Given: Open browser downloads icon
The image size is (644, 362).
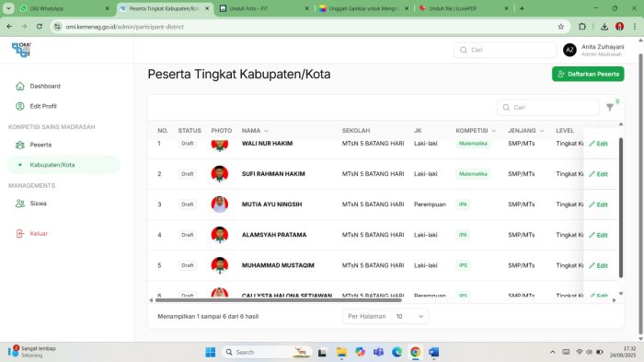Looking at the screenshot, I should point(604,27).
